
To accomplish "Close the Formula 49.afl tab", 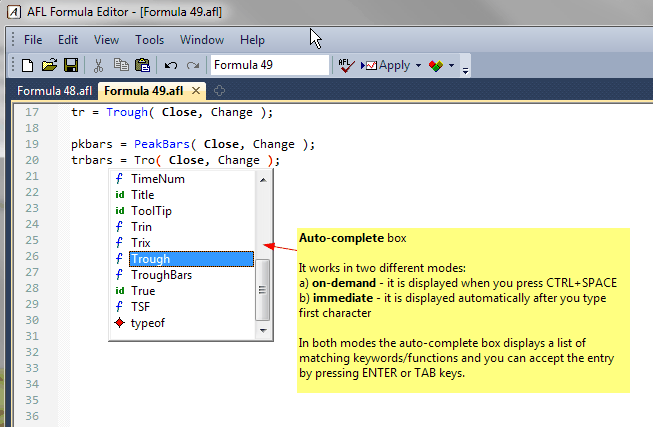I will point(197,91).
